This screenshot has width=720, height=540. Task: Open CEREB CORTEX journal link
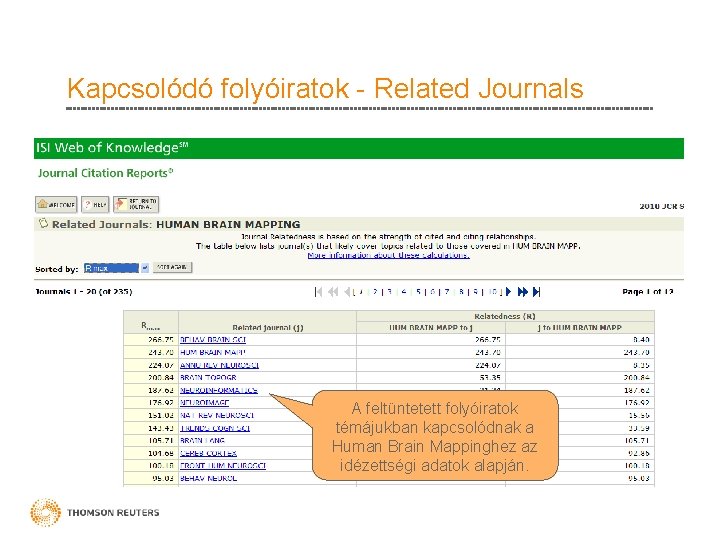(x=208, y=453)
